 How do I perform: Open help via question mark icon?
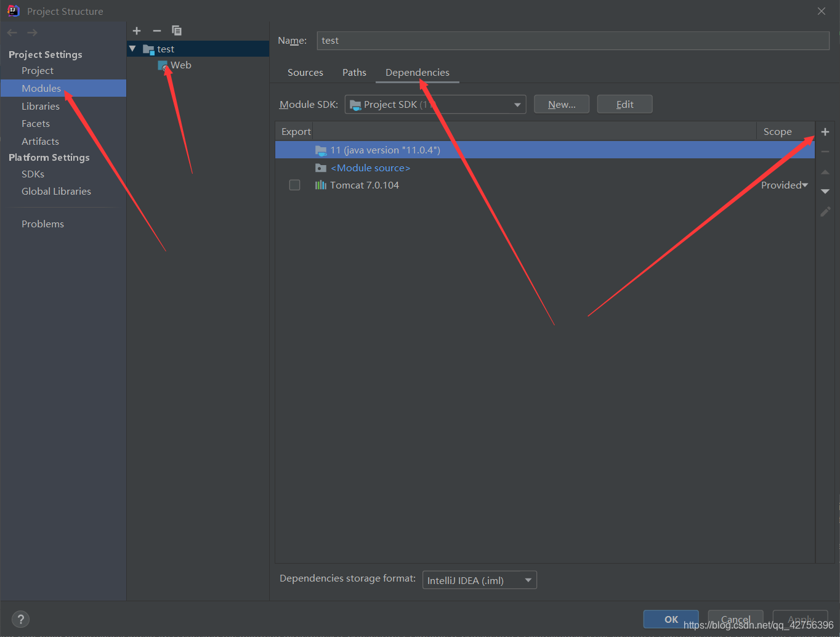(x=20, y=619)
